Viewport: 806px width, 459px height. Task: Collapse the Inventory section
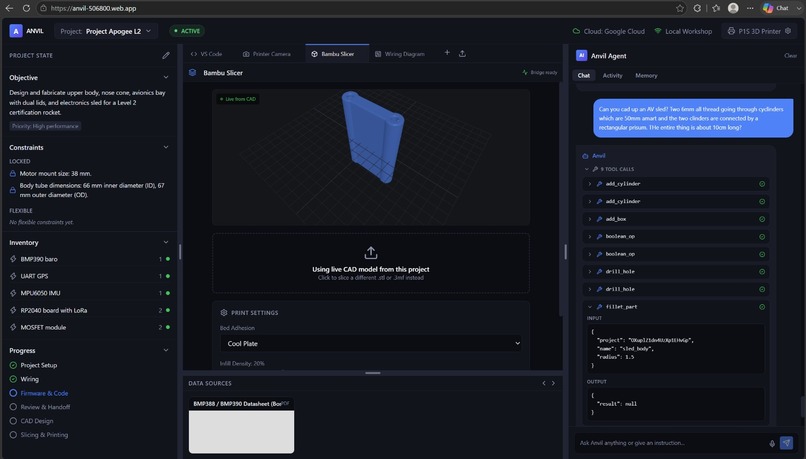click(x=166, y=243)
